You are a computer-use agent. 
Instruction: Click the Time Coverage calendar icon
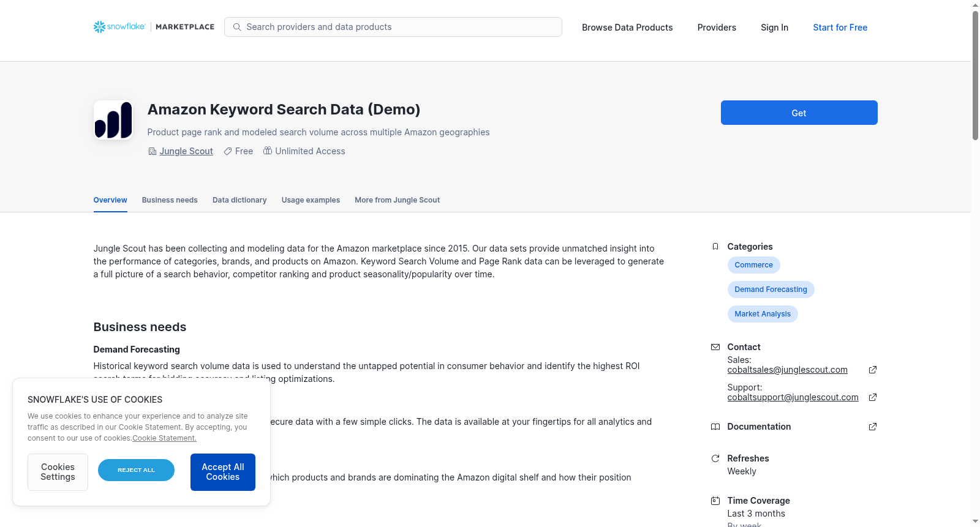point(715,501)
